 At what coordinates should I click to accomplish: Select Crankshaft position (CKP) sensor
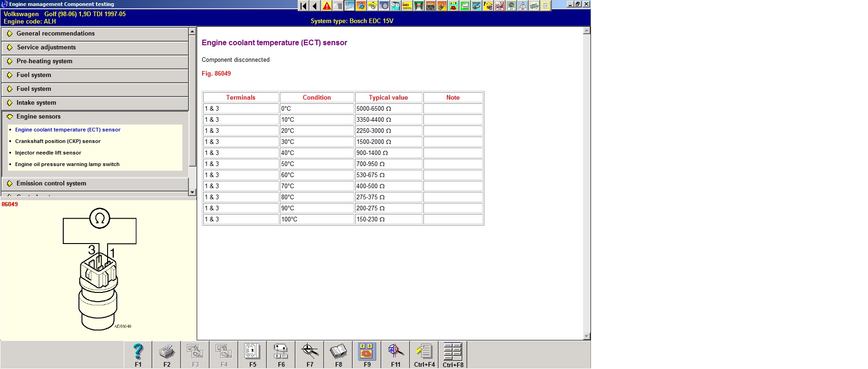tap(58, 142)
